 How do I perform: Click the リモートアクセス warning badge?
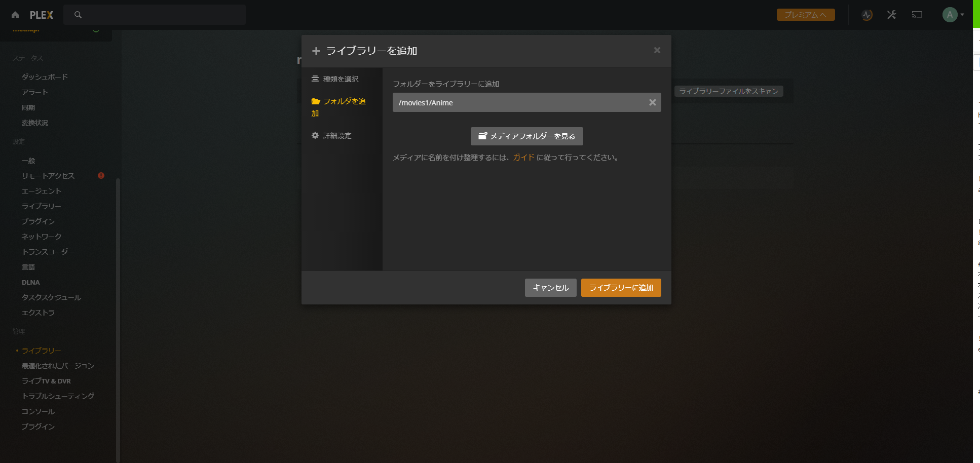tap(100, 176)
